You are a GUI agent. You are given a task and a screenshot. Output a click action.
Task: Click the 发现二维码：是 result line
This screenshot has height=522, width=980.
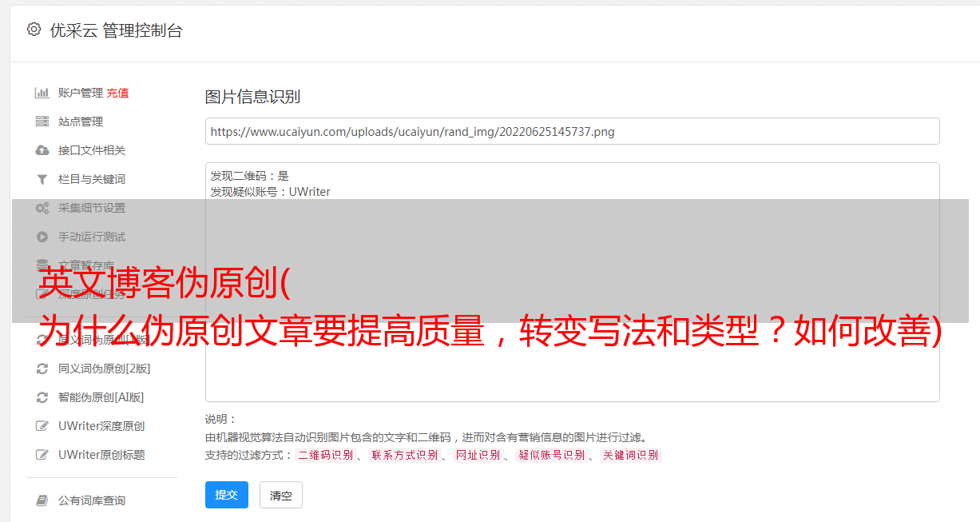(x=250, y=176)
